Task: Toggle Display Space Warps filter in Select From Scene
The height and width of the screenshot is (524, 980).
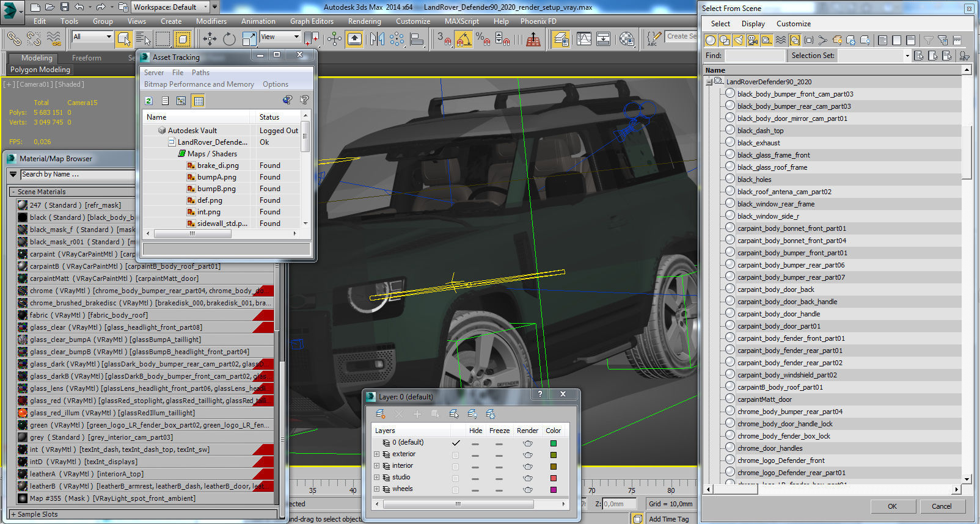Action: point(781,40)
